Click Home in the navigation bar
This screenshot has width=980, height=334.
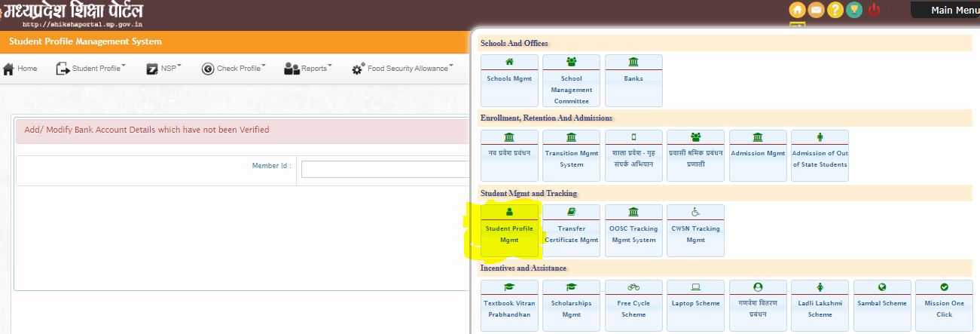coord(20,69)
